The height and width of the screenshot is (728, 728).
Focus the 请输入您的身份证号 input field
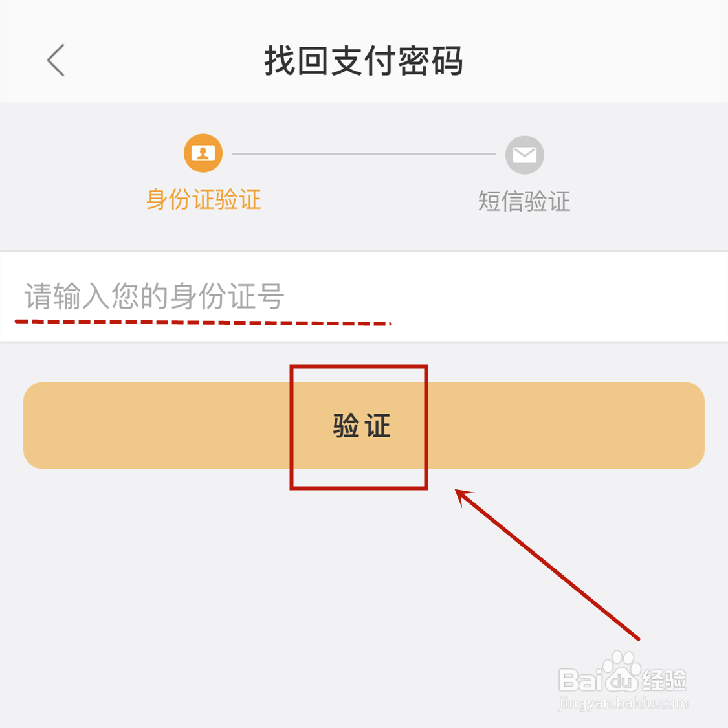364,296
